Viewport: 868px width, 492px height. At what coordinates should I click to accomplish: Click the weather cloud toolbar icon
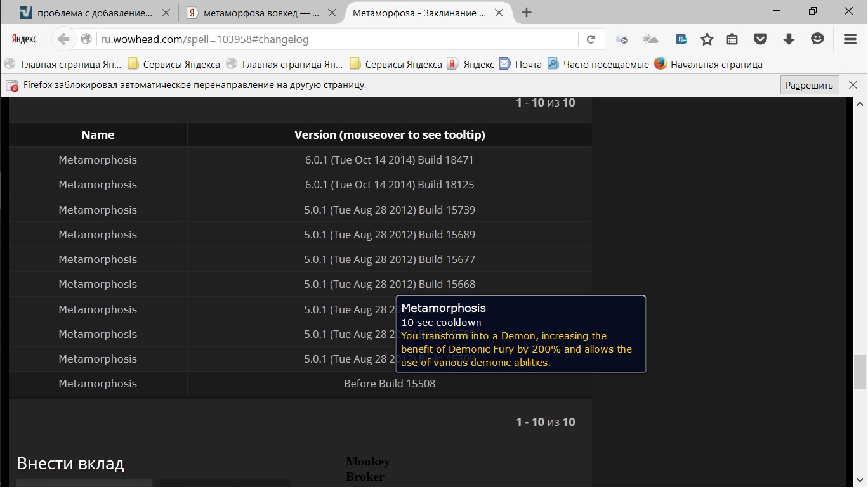point(650,39)
